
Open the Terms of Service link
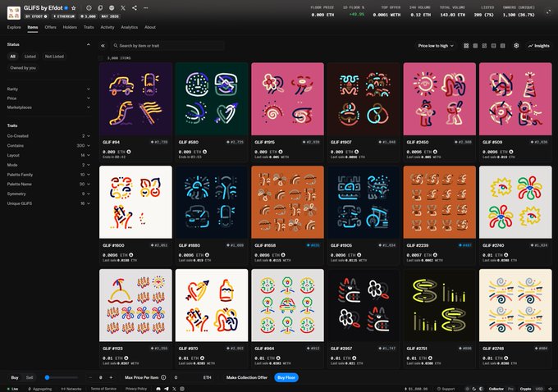103,389
